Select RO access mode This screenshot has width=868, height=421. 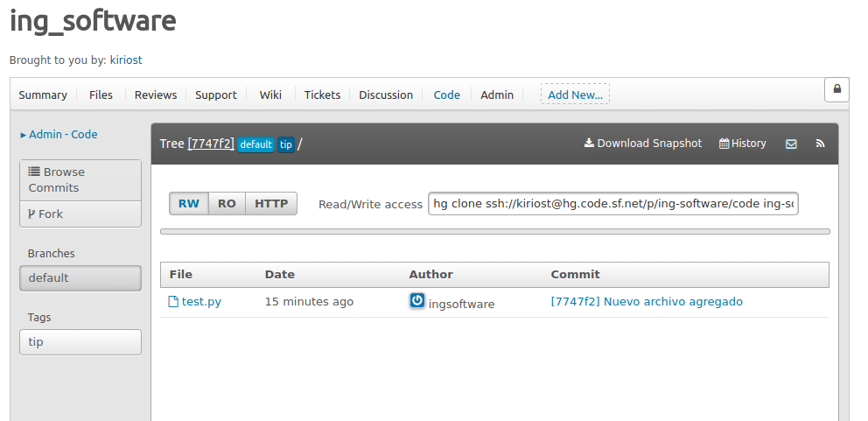[227, 203]
